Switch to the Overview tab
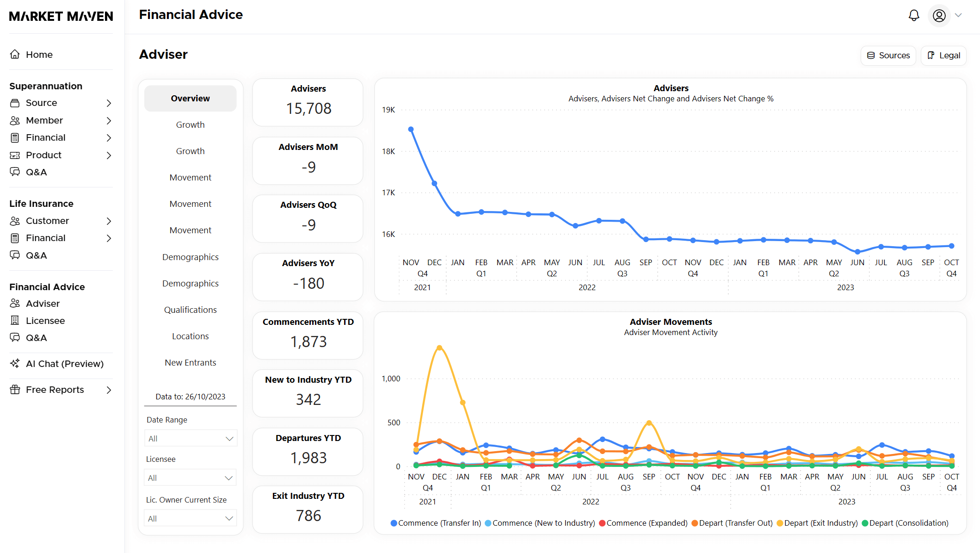Screen dimensions: 980x553 (190, 98)
